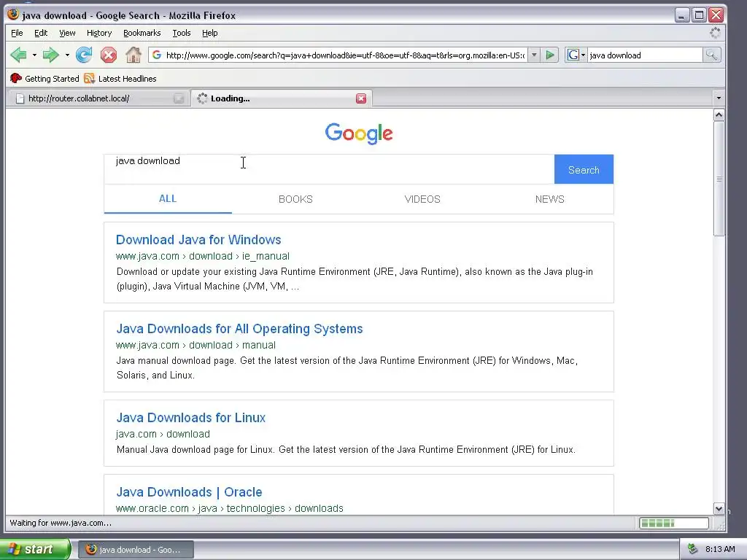The height and width of the screenshot is (560, 747).
Task: Minimize the Firefox window
Action: [x=682, y=15]
